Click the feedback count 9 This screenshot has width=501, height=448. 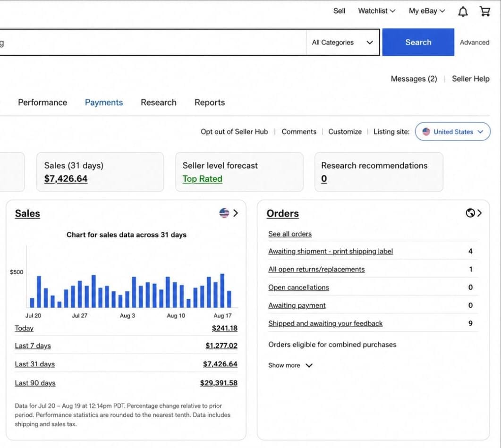coord(470,323)
